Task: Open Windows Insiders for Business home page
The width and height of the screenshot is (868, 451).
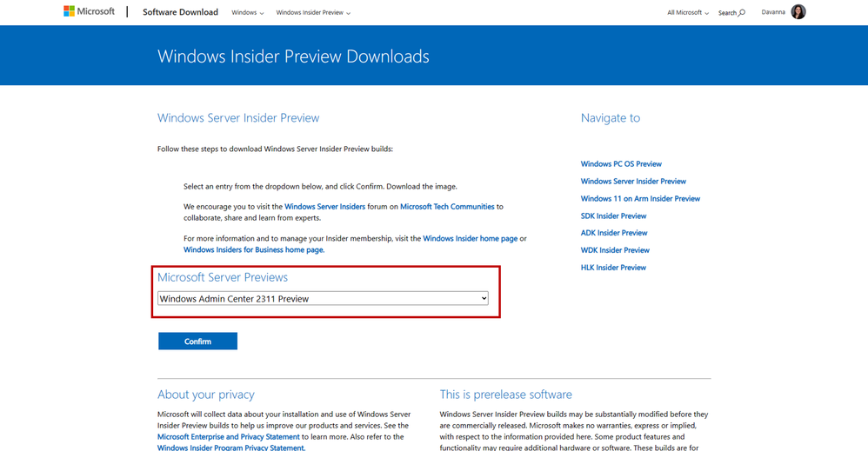Action: click(x=254, y=249)
